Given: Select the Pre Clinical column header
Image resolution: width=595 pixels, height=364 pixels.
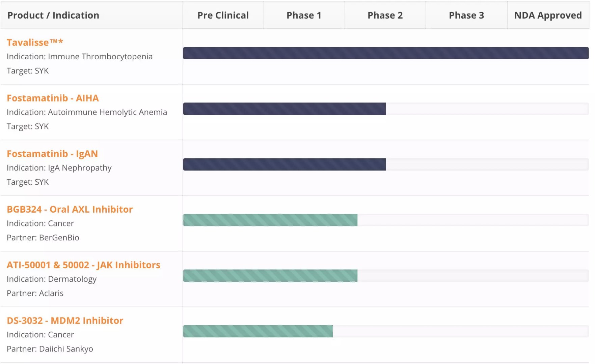Looking at the screenshot, I should coord(223,15).
